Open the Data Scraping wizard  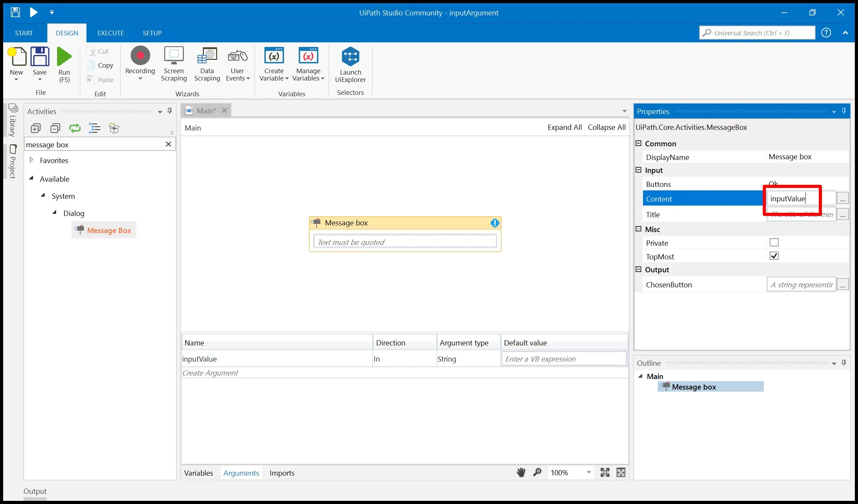[x=207, y=64]
